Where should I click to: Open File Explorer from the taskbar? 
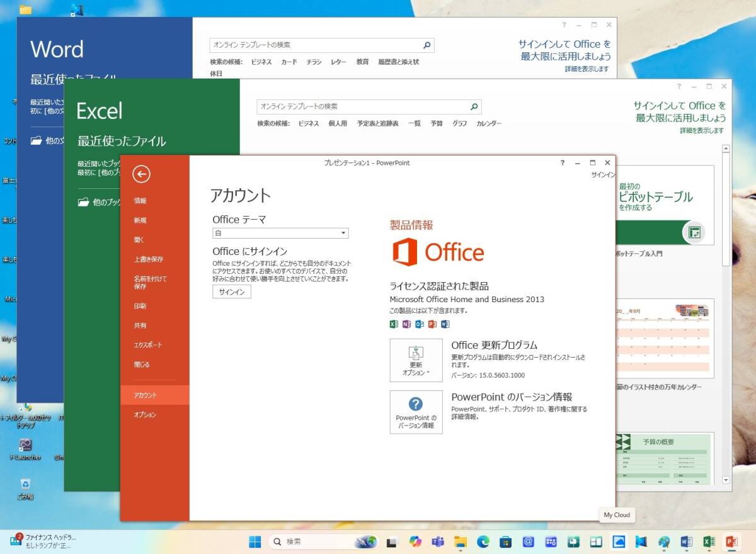[x=460, y=541]
